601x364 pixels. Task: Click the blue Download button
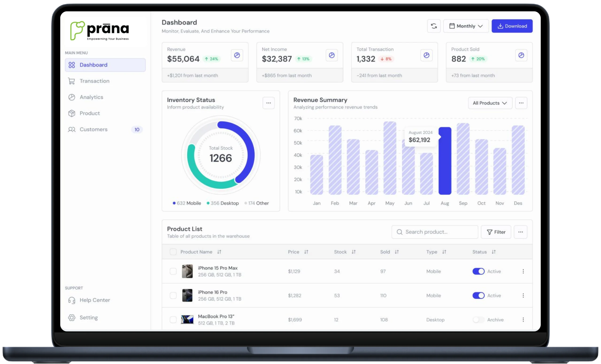512,26
